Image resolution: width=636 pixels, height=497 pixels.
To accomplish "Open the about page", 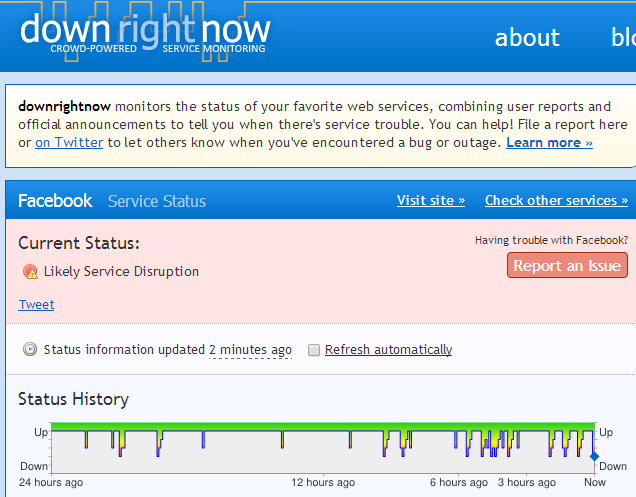I will (527, 38).
